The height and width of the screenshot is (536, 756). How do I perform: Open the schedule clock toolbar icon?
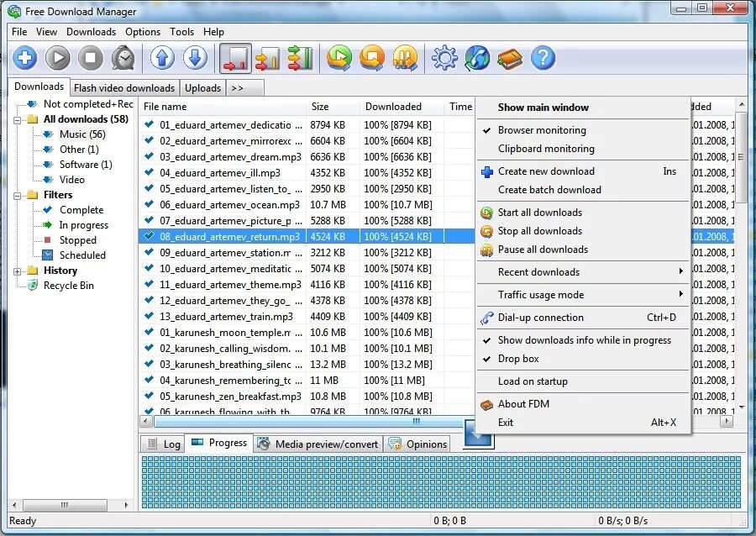(123, 58)
